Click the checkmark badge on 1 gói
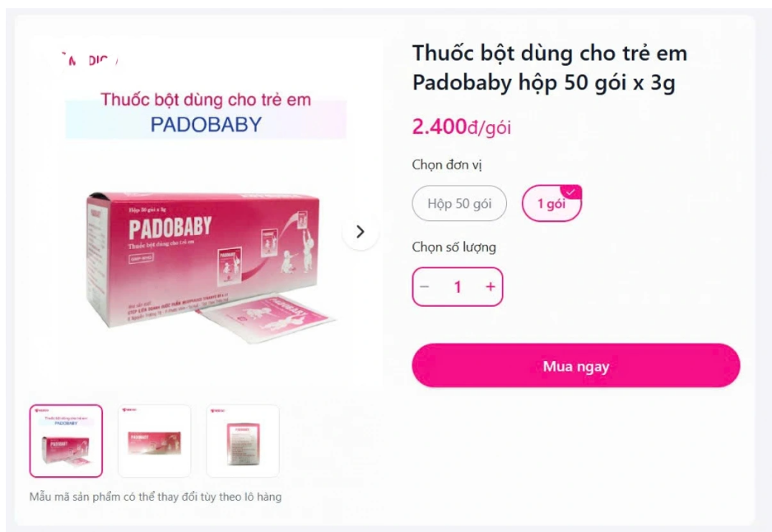Image resolution: width=772 pixels, height=532 pixels. 571,192
